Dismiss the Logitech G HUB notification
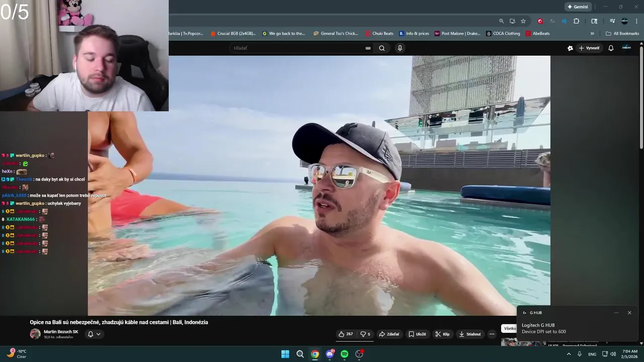The width and height of the screenshot is (644, 362). tap(629, 313)
